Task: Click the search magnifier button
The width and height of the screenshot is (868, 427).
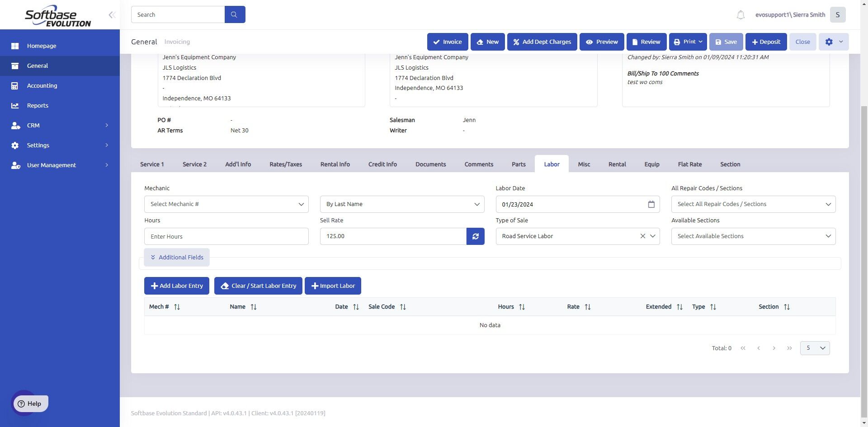Action: (x=235, y=14)
